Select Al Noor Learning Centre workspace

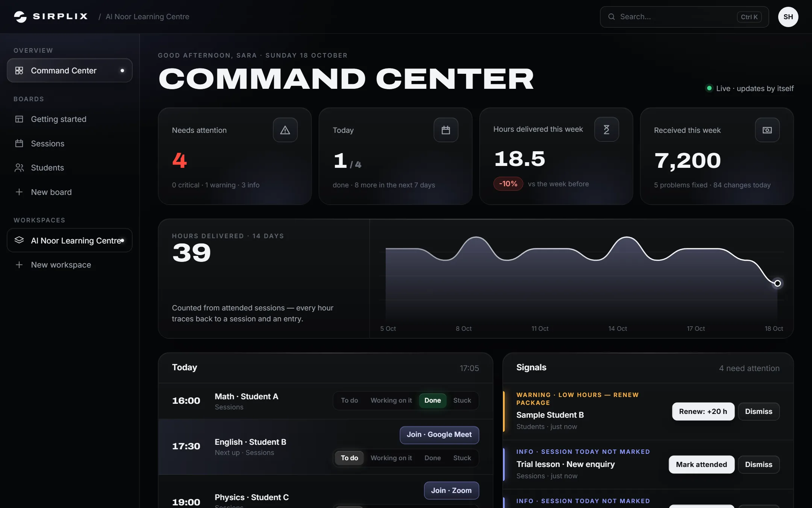(70, 240)
